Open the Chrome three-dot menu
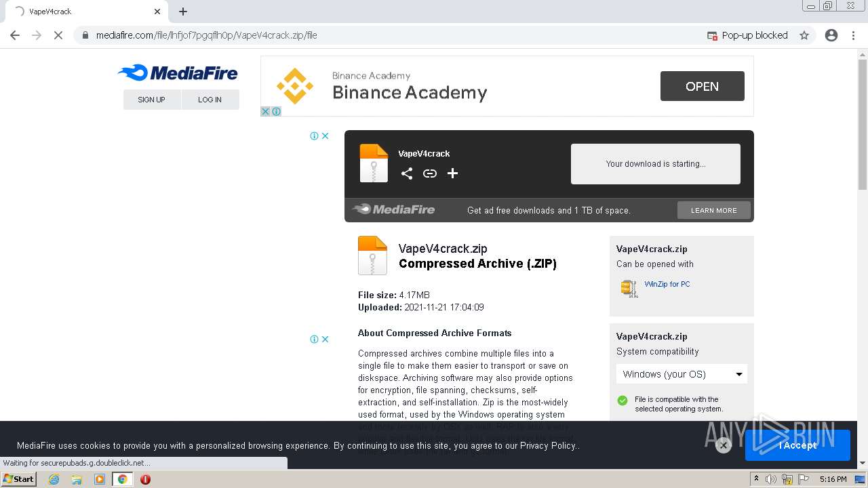This screenshot has height=488, width=868. click(853, 35)
